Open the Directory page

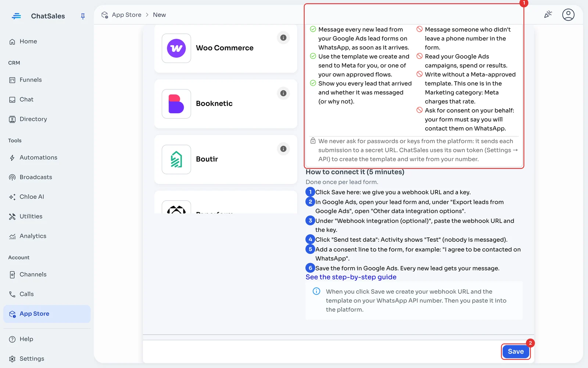coord(47,119)
